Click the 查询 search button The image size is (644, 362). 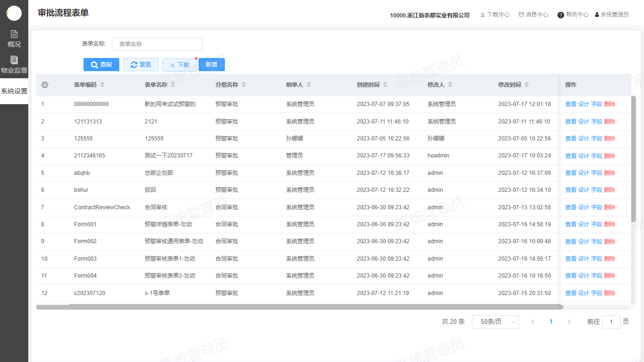101,65
